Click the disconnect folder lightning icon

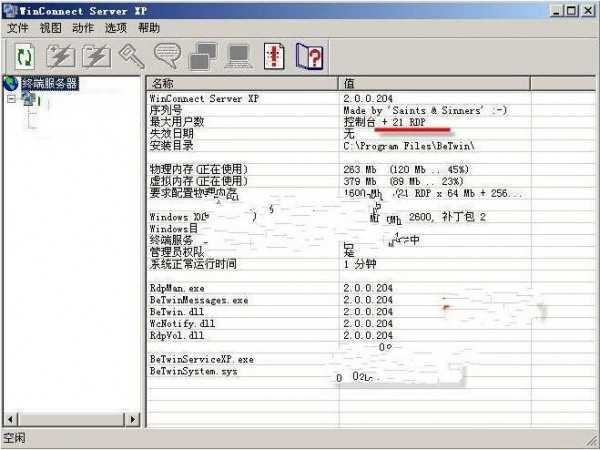96,57
